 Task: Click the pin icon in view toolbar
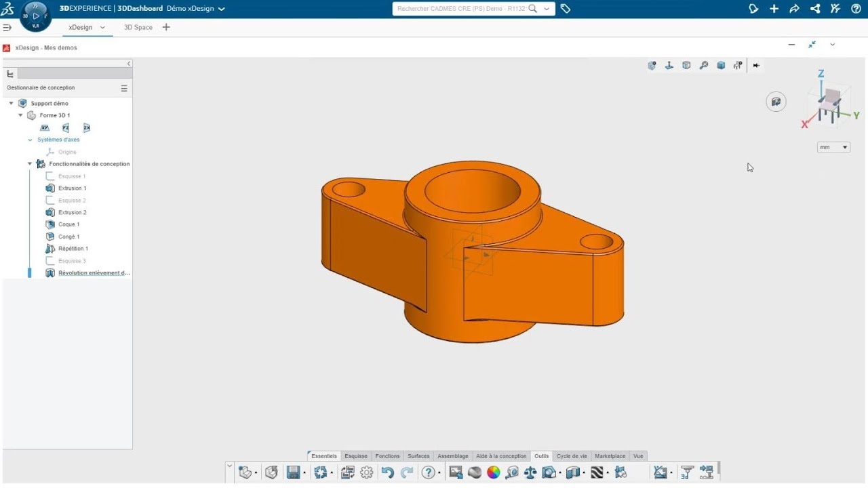click(x=756, y=65)
